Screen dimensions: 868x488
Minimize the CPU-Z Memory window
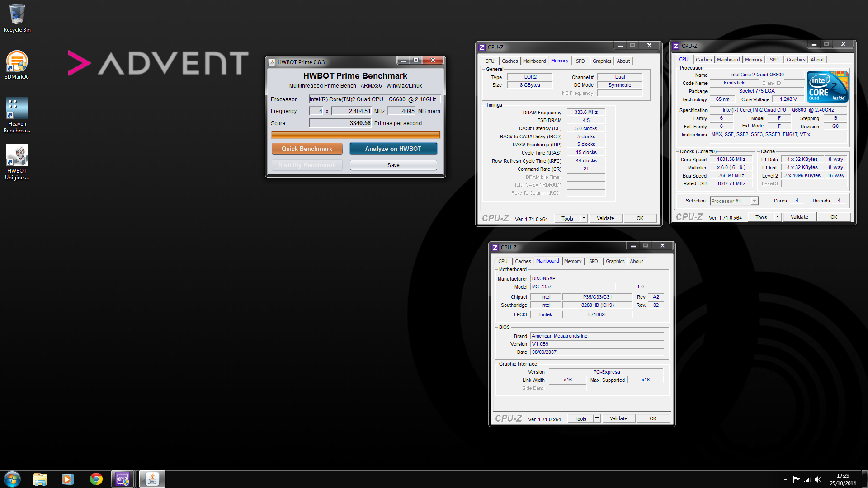click(620, 46)
